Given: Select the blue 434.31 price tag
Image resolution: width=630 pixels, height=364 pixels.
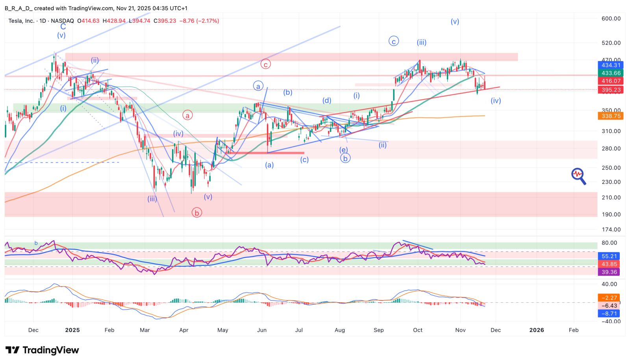Looking at the screenshot, I should pos(610,65).
